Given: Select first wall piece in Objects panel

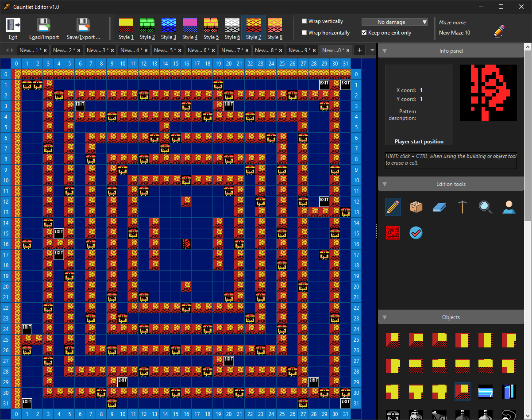Looking at the screenshot, I should [x=393, y=340].
